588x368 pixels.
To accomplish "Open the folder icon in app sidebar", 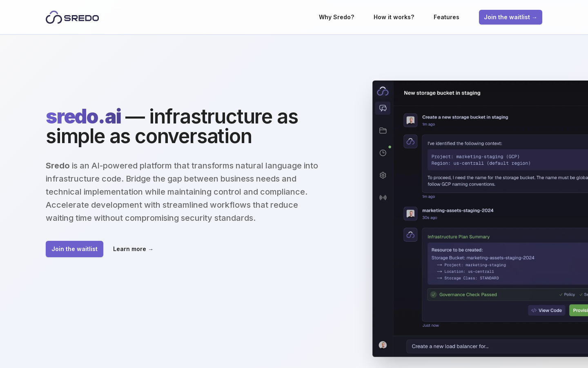I will pos(383,130).
